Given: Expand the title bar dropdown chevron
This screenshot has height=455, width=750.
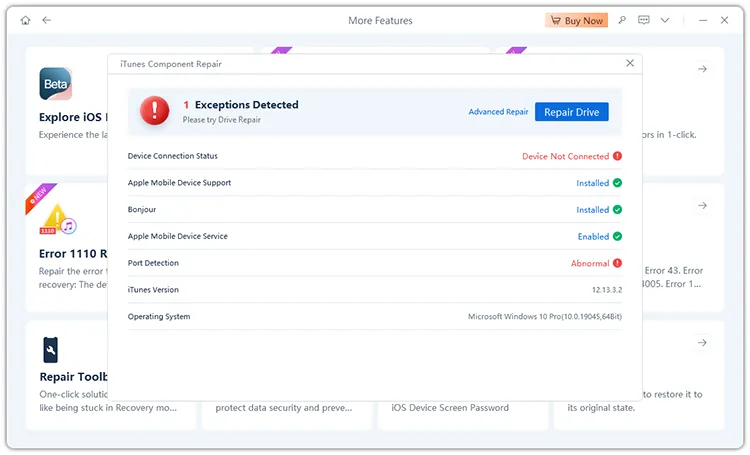Looking at the screenshot, I should pyautogui.click(x=665, y=20).
